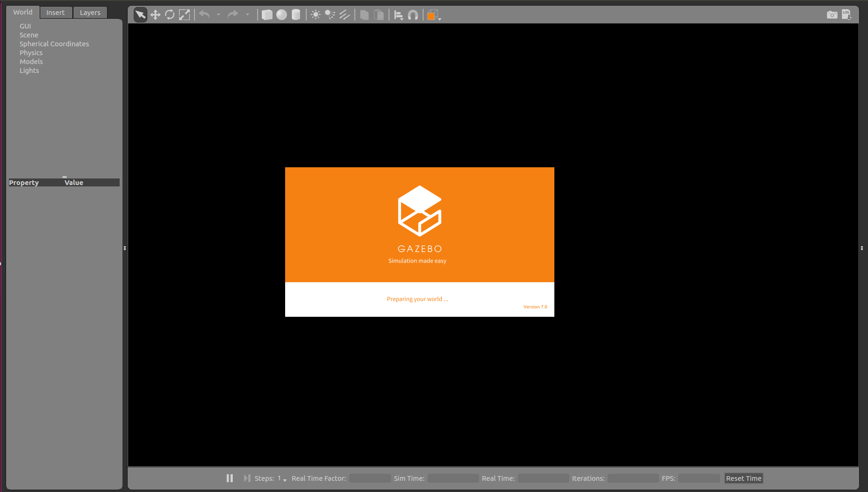
Task: Insert a box shape
Action: [267, 15]
